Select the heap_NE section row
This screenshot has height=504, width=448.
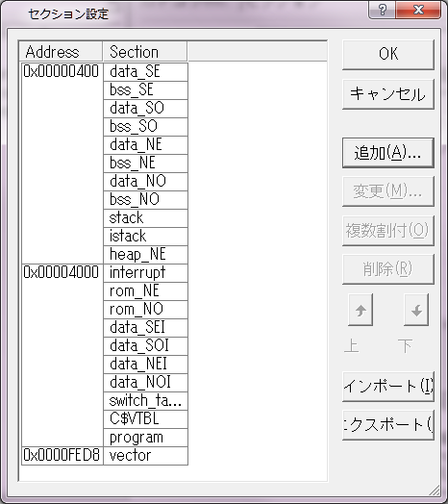tap(145, 255)
